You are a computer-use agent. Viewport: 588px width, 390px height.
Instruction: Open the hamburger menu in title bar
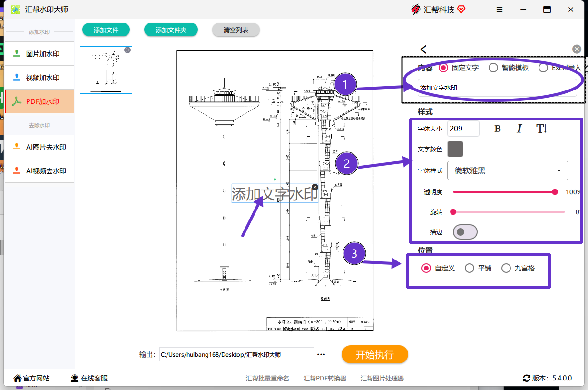click(500, 10)
